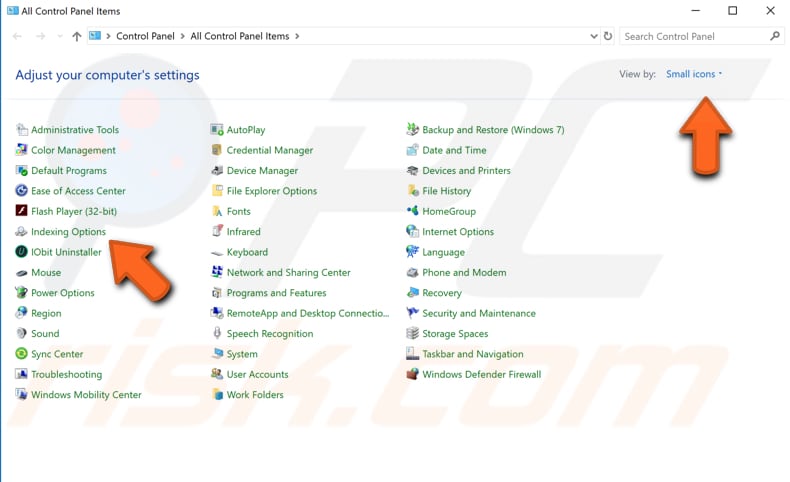
Task: Open the Internet Options globe icon
Action: (412, 232)
